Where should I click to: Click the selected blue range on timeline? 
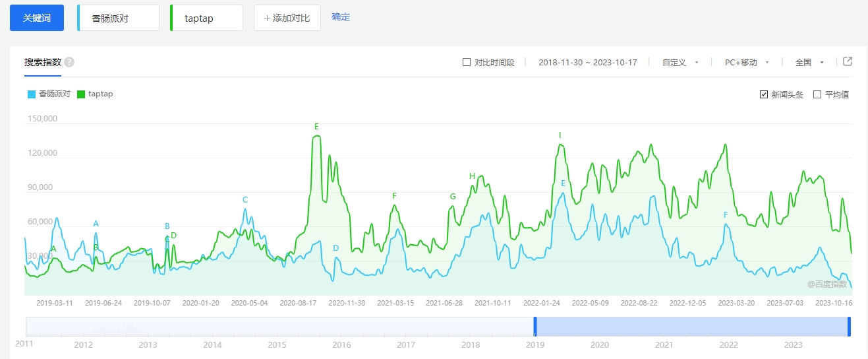pos(692,327)
